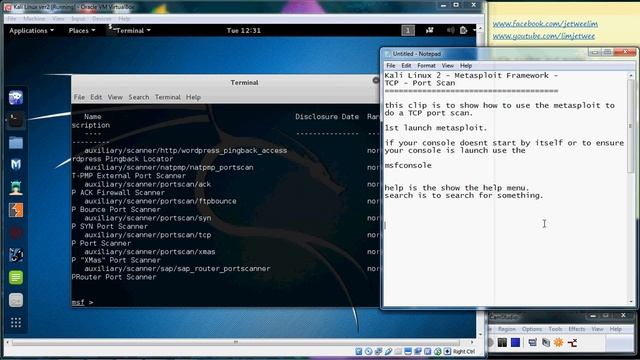Open File menu in Notepad

(391, 66)
